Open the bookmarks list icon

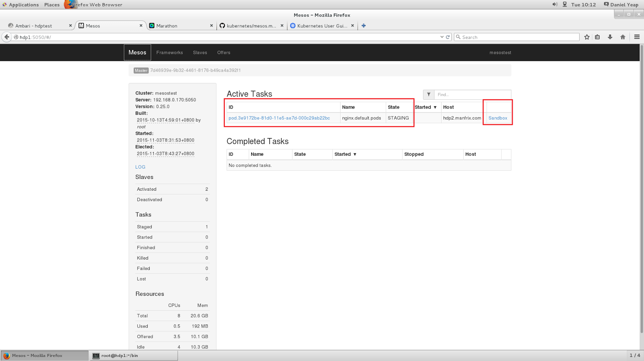click(x=597, y=37)
